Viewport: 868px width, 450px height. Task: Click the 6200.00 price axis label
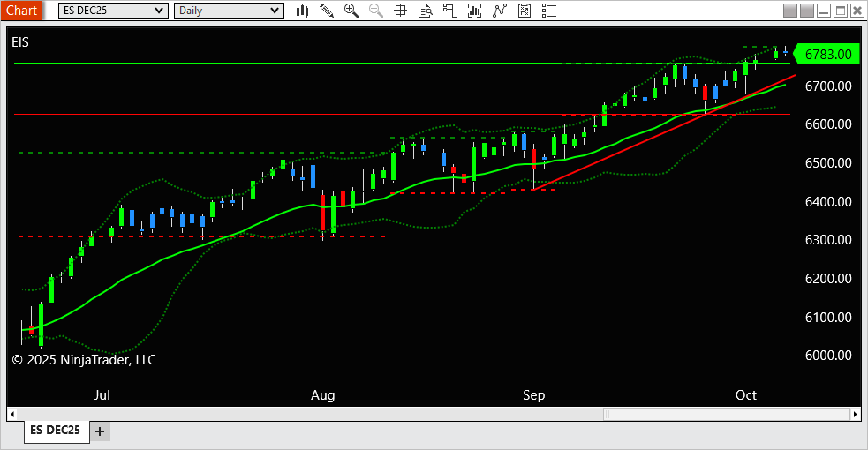click(x=828, y=279)
